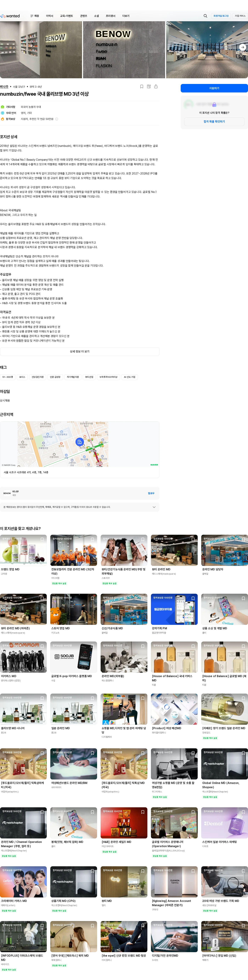Select the 누적투자100억이상 tag
Viewport: 248px width, 980px height.
tap(108, 377)
